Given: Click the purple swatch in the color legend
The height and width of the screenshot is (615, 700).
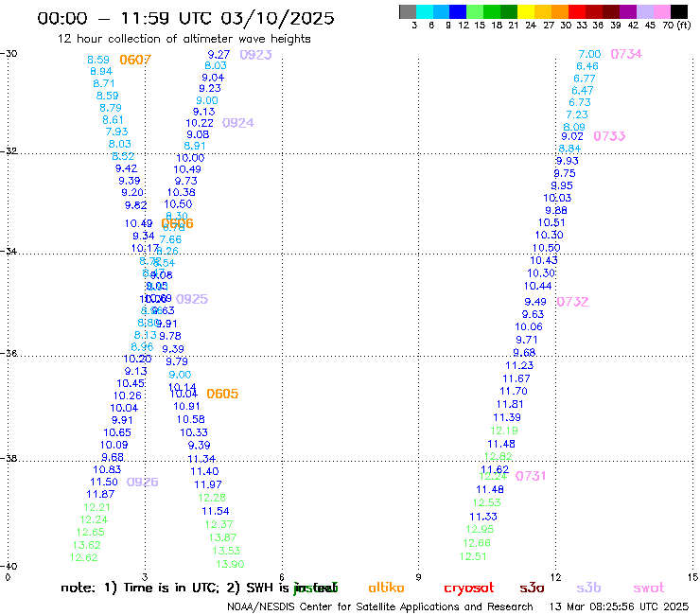Looking at the screenshot, I should [628, 11].
